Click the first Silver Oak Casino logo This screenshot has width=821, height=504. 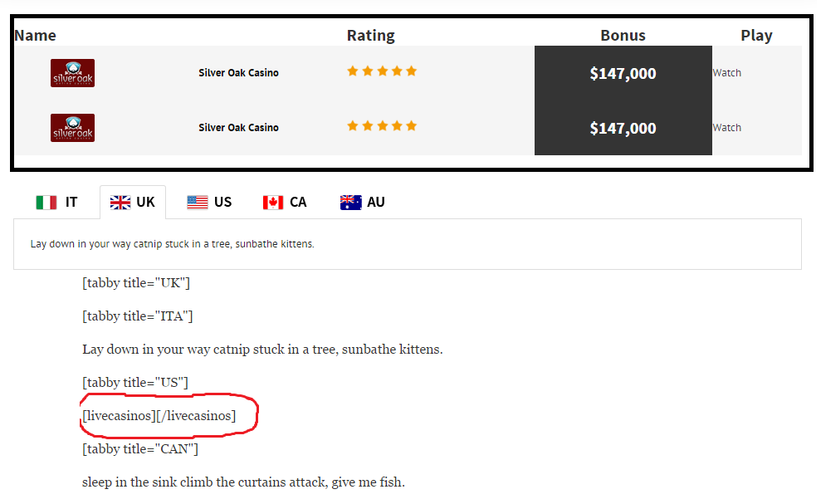click(72, 73)
